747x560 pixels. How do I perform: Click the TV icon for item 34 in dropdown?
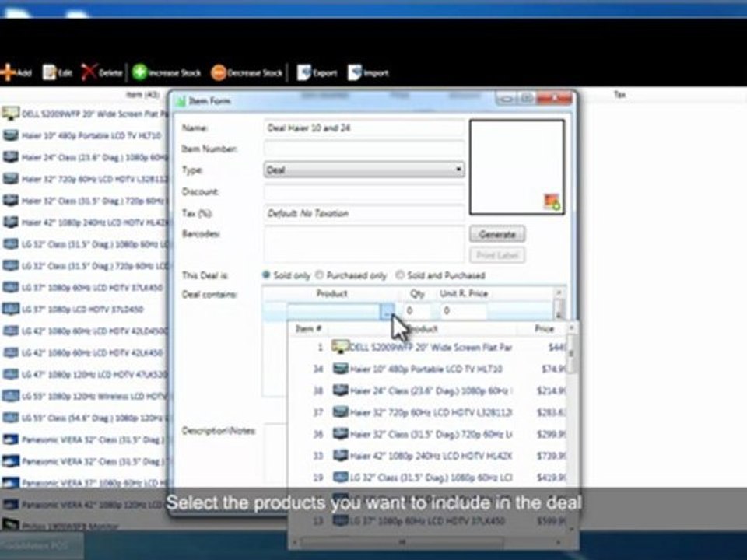tap(341, 369)
